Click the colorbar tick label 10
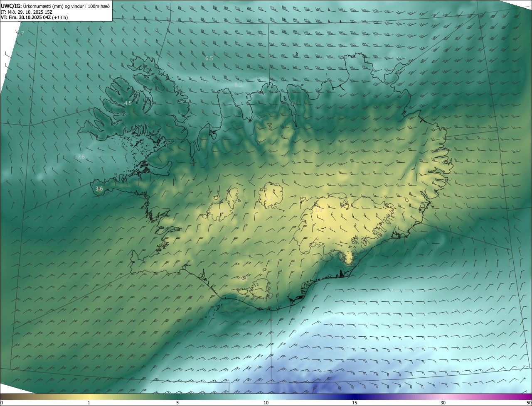 point(266,403)
